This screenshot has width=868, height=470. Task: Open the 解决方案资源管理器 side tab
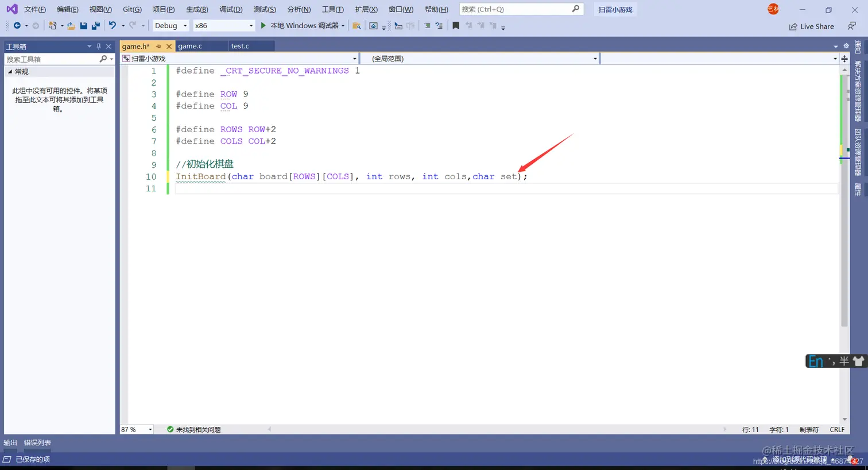point(858,91)
